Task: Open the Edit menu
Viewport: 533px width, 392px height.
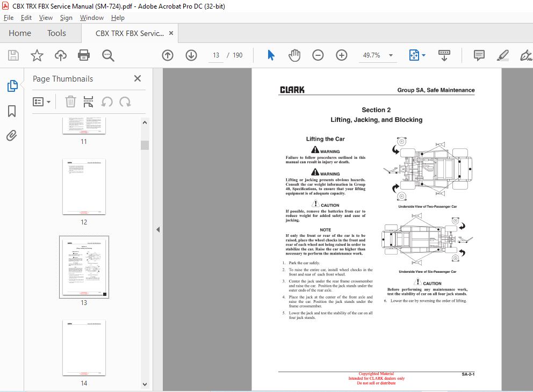Action: (x=26, y=18)
